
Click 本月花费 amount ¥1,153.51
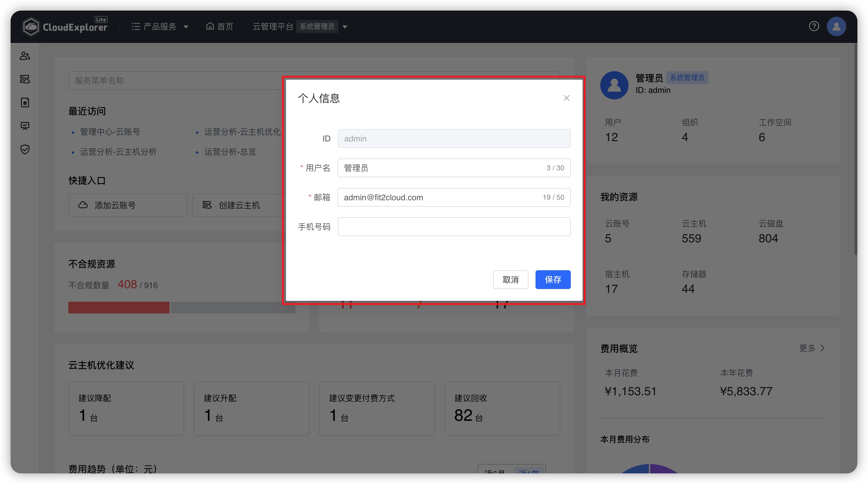630,391
